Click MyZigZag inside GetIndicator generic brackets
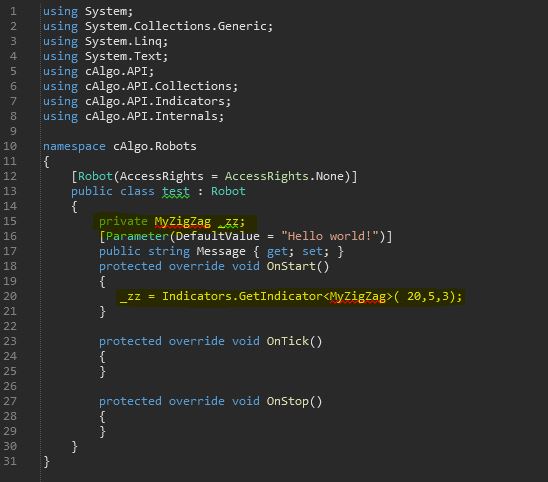The height and width of the screenshot is (482, 548). [358, 297]
